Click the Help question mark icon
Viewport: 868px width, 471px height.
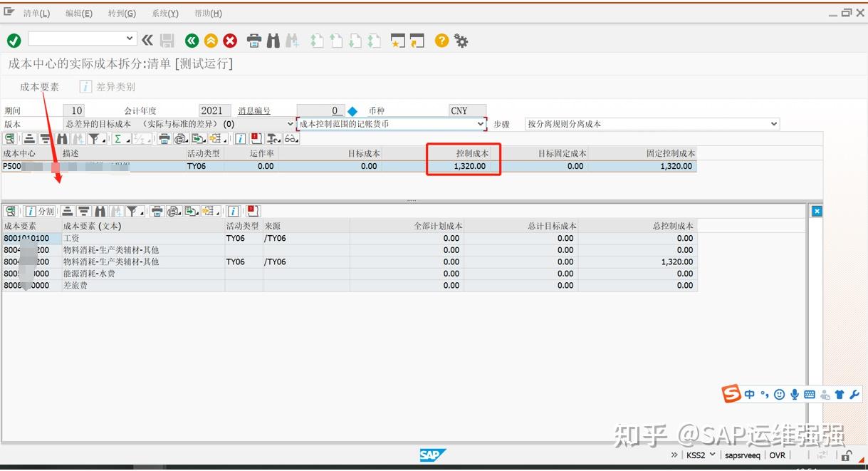click(x=441, y=41)
